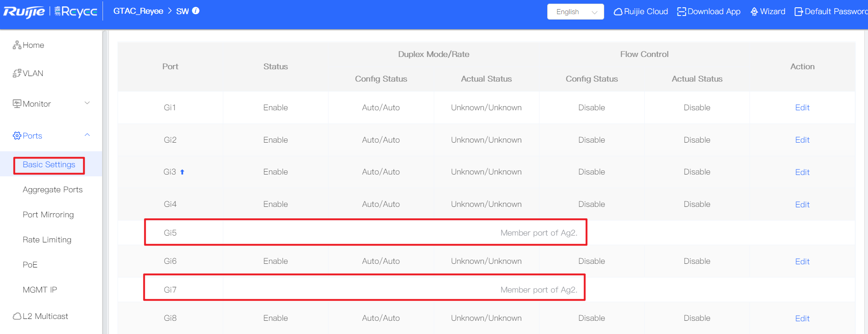Image resolution: width=868 pixels, height=334 pixels.
Task: Click the Home topology icon
Action: [17, 45]
